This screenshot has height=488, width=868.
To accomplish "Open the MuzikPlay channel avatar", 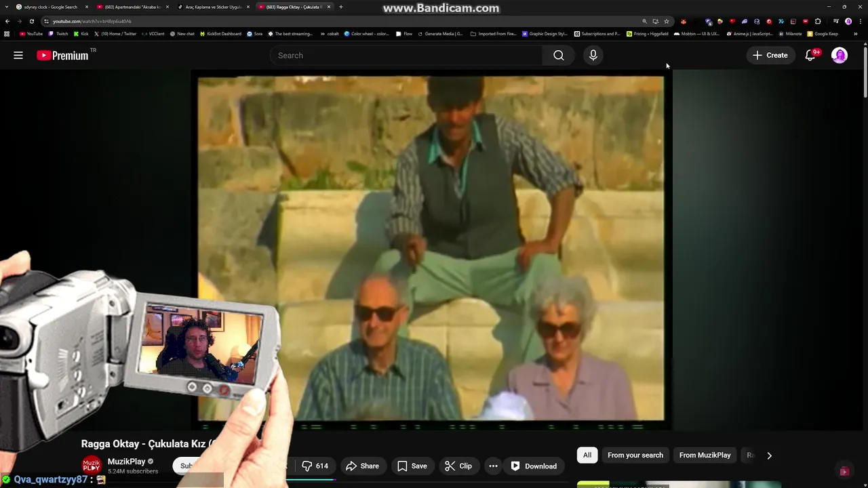I will [x=92, y=466].
